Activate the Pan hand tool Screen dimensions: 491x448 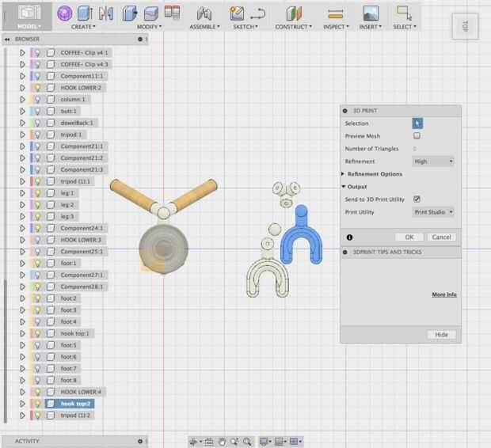tap(222, 442)
